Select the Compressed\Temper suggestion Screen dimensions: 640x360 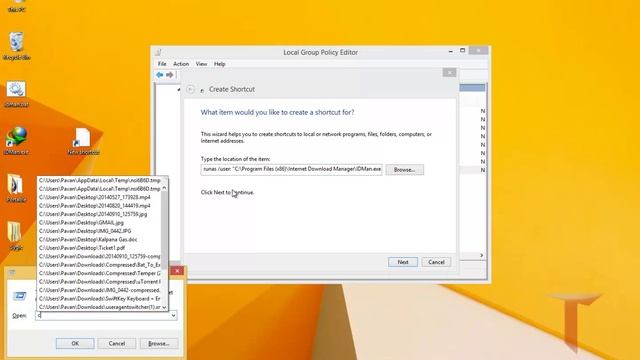coord(99,273)
